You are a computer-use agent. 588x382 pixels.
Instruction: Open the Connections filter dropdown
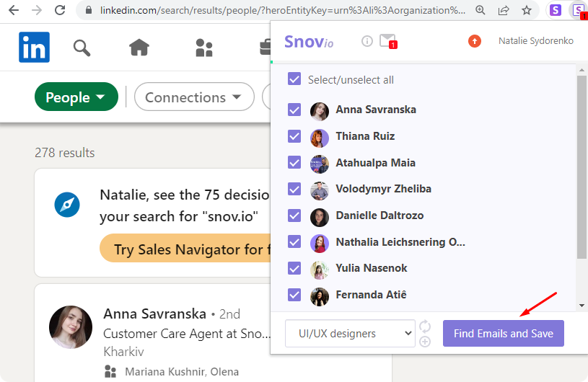(194, 97)
